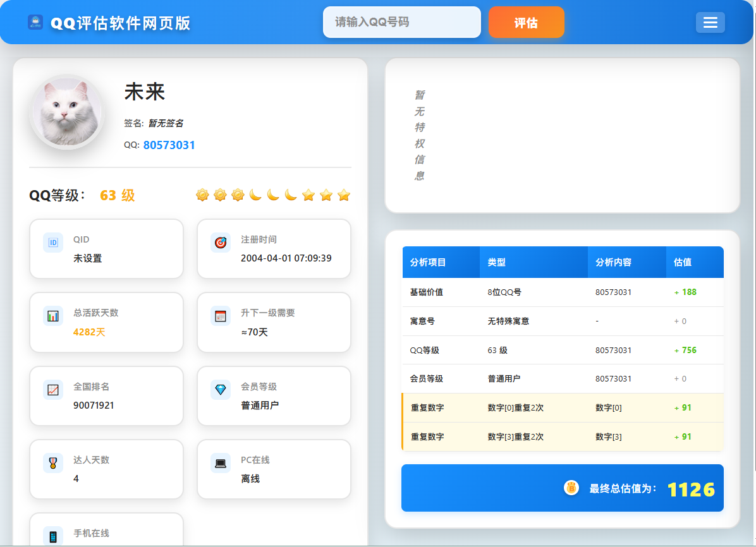Click the white cat avatar
756x547 pixels.
[67, 112]
